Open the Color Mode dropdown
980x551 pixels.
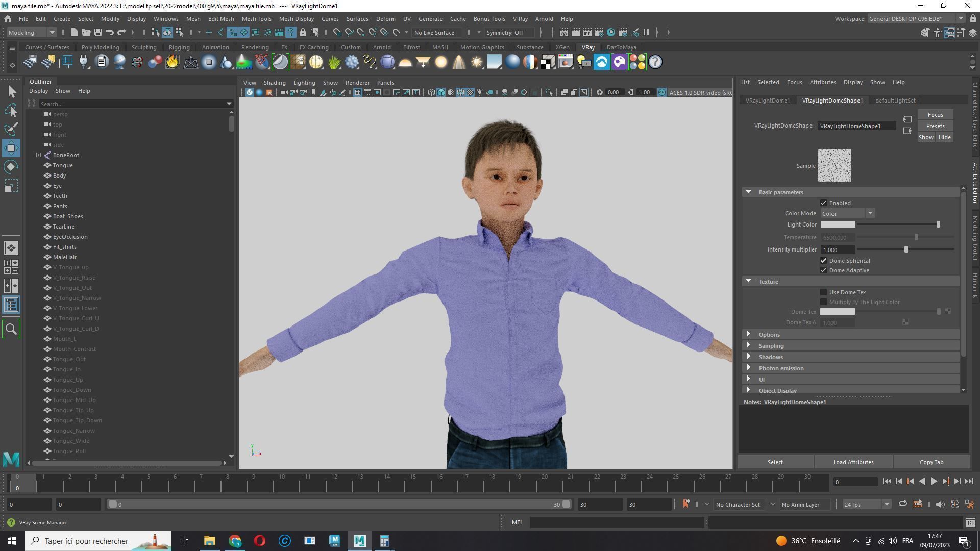tap(848, 214)
